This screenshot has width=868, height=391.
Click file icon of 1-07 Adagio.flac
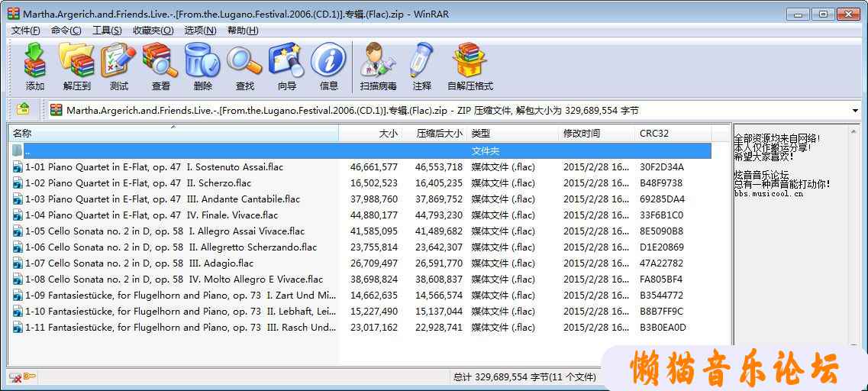(18, 263)
